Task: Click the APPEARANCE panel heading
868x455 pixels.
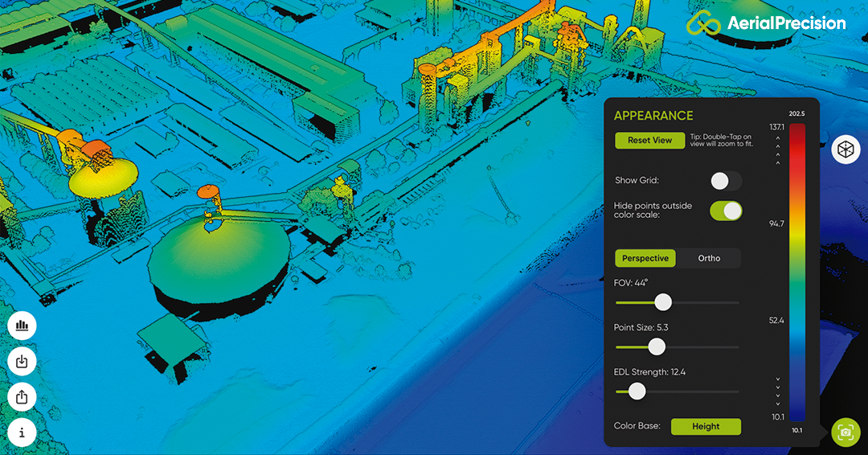Action: click(653, 116)
